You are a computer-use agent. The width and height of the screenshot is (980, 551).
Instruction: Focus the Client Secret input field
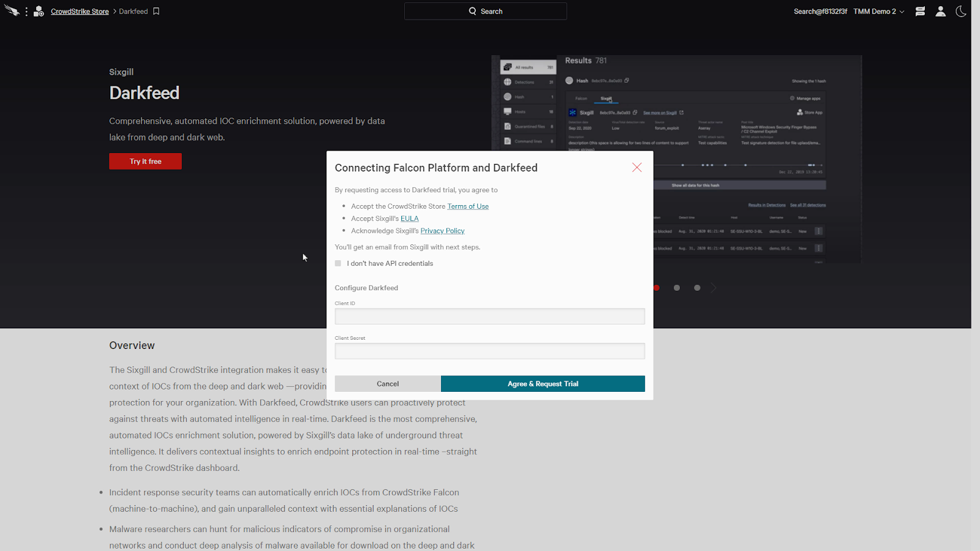489,351
